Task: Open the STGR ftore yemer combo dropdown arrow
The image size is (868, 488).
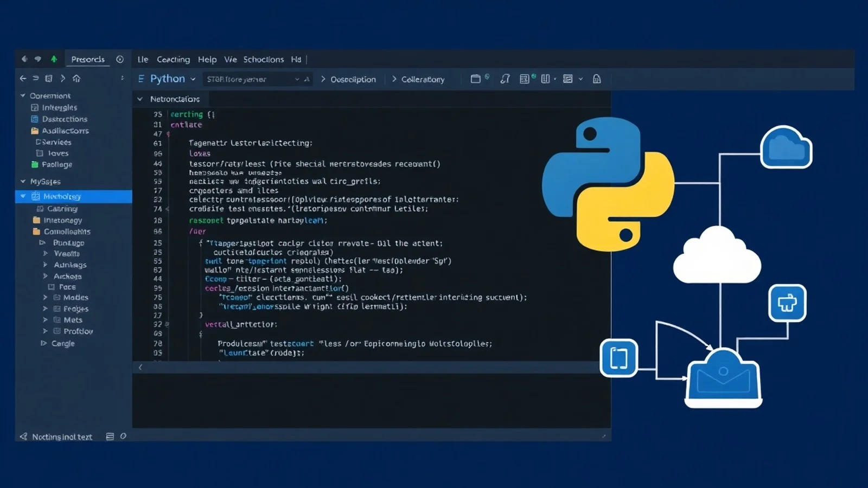Action: [297, 79]
